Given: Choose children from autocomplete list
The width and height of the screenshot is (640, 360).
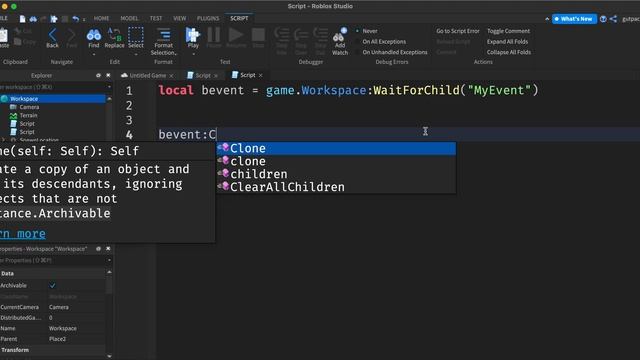Looking at the screenshot, I should click(336, 174).
